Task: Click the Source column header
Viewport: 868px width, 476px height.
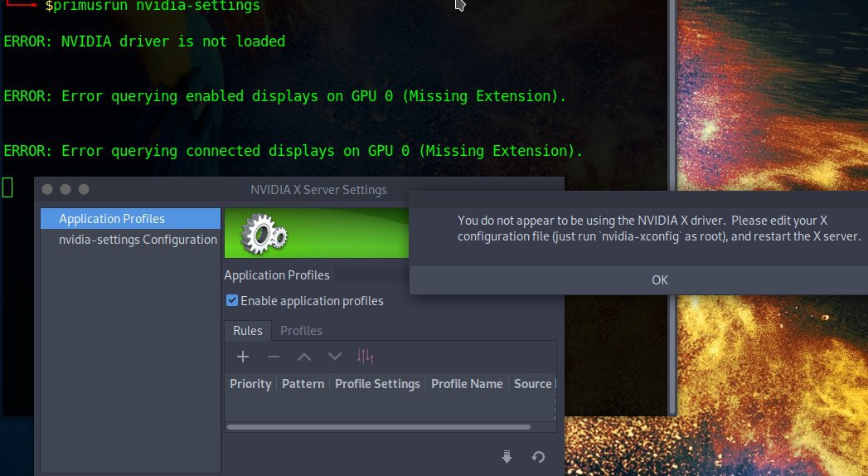Action: [x=532, y=384]
